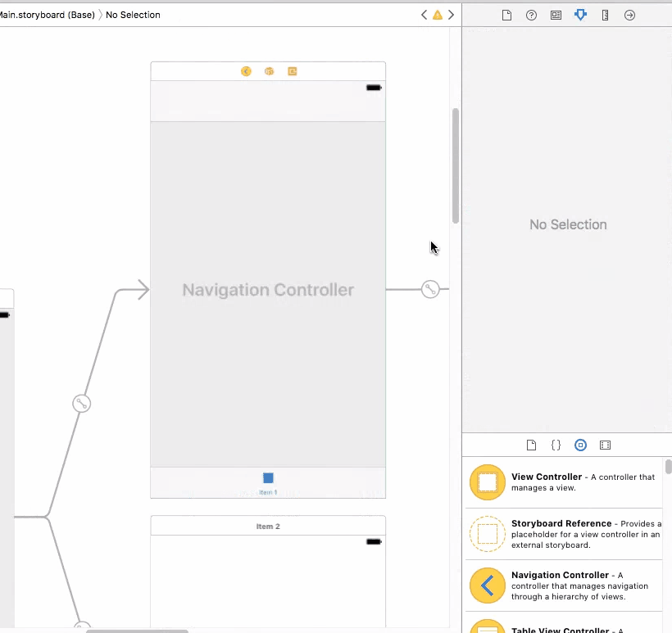Click the object library scrollbar
The width and height of the screenshot is (672, 633).
pyautogui.click(x=668, y=467)
